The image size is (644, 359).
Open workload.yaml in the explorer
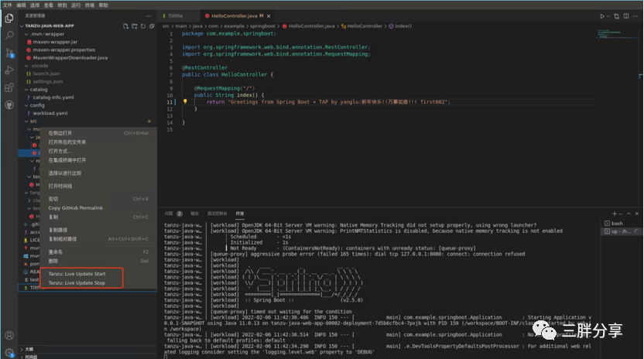point(50,114)
